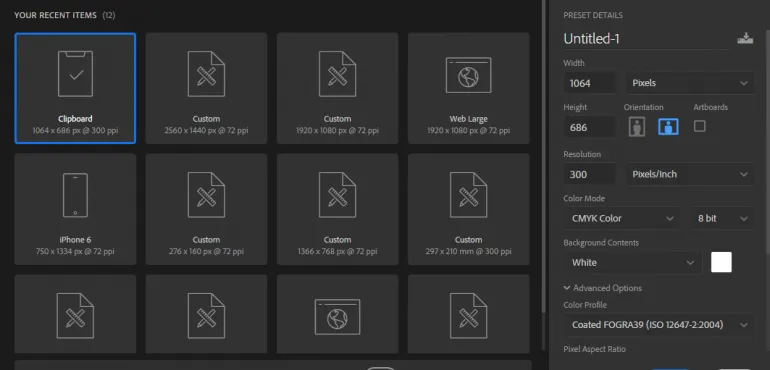Screen dimensions: 770x370
Task: Select the Clipboard 1064 x 686 preset
Action: click(75, 88)
